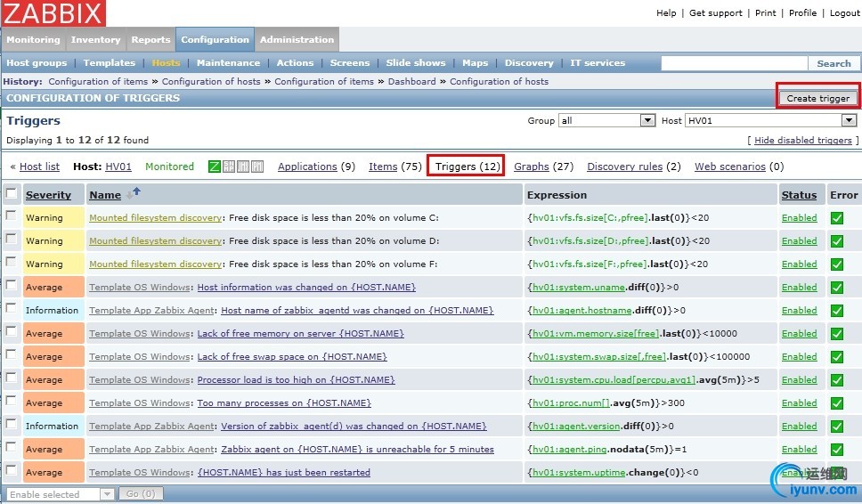862x504 pixels.
Task: Open the Enable selected action dropdown
Action: (60, 494)
